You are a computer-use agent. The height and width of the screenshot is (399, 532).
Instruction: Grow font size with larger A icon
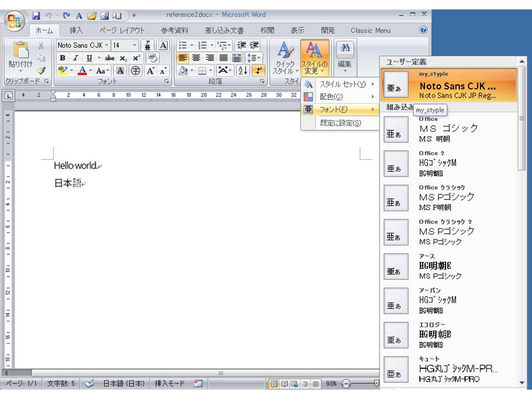click(150, 70)
